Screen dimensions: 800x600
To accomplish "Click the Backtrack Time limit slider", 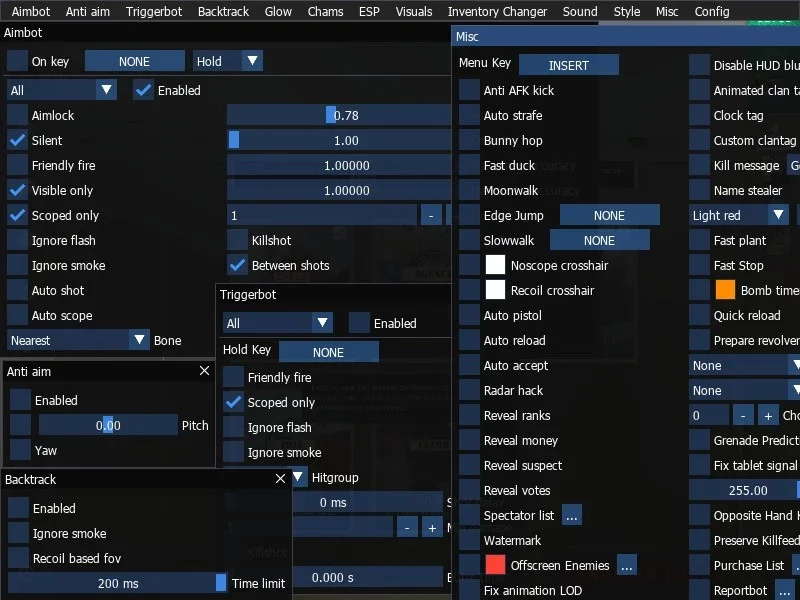I will 117,583.
